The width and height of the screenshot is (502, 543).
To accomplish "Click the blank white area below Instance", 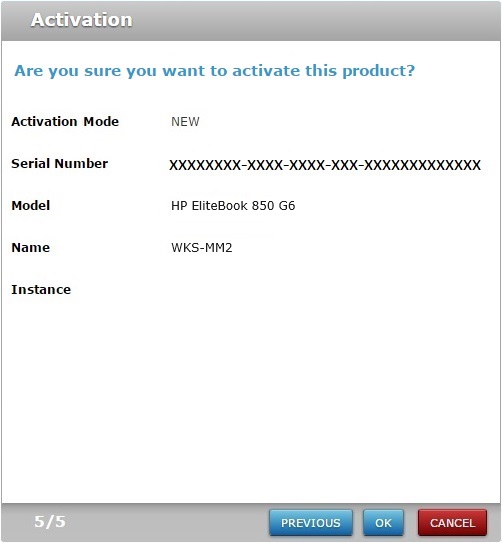I will (x=251, y=398).
